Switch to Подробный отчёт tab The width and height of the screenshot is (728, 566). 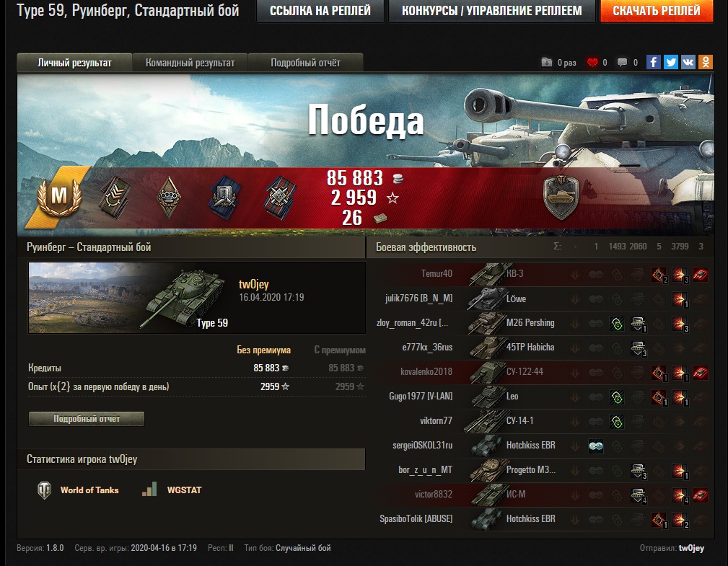(305, 63)
